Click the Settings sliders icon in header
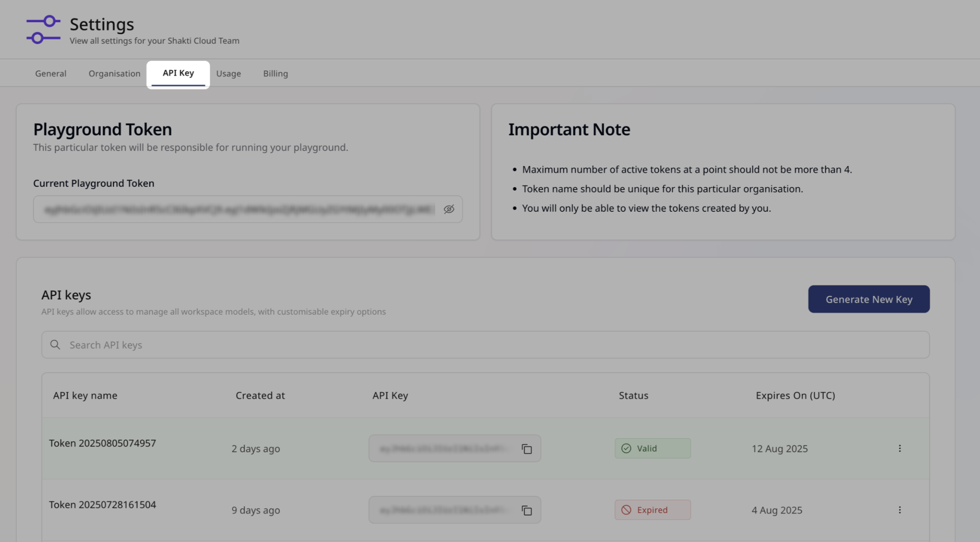The height and width of the screenshot is (542, 980). (x=43, y=29)
